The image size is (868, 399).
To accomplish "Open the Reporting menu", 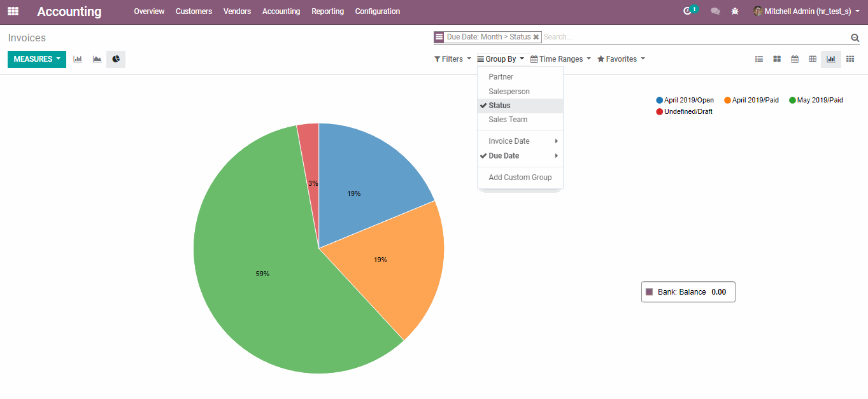I will point(327,11).
